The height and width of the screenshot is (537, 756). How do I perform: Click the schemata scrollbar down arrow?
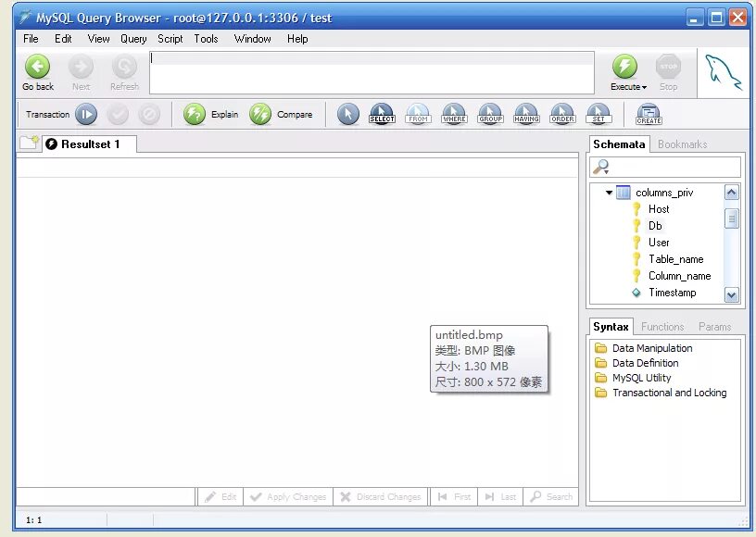731,294
